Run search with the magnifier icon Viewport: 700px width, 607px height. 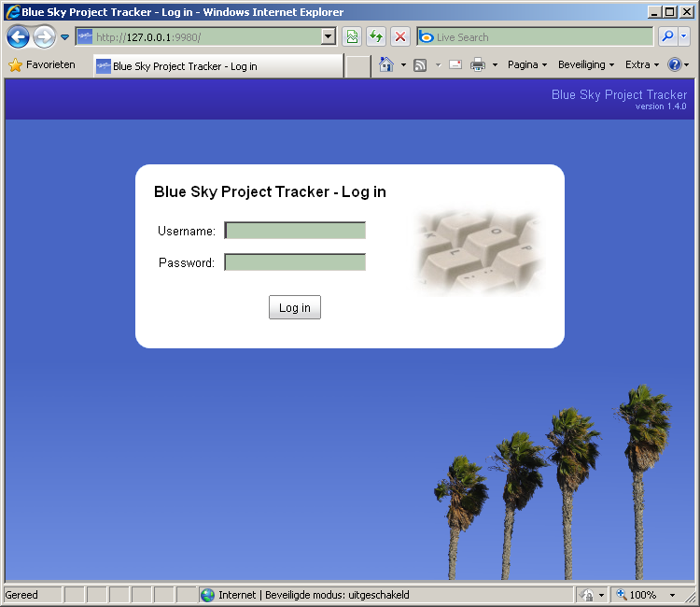pos(667,36)
